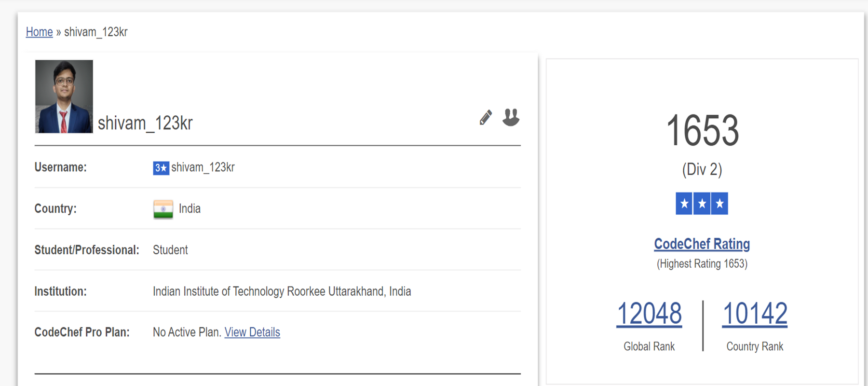This screenshot has height=386, width=868.
Task: Click the (Highest Rating 1653) text
Action: [702, 264]
